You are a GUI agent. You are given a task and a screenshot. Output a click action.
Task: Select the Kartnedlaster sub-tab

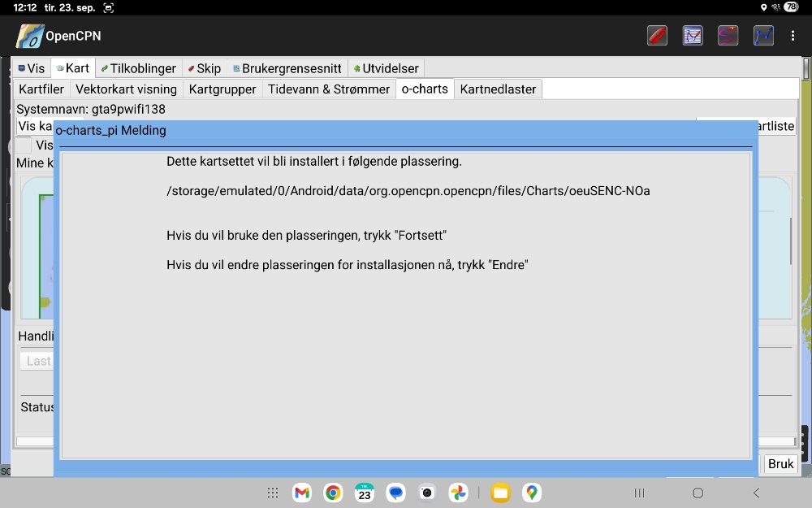[x=498, y=89]
